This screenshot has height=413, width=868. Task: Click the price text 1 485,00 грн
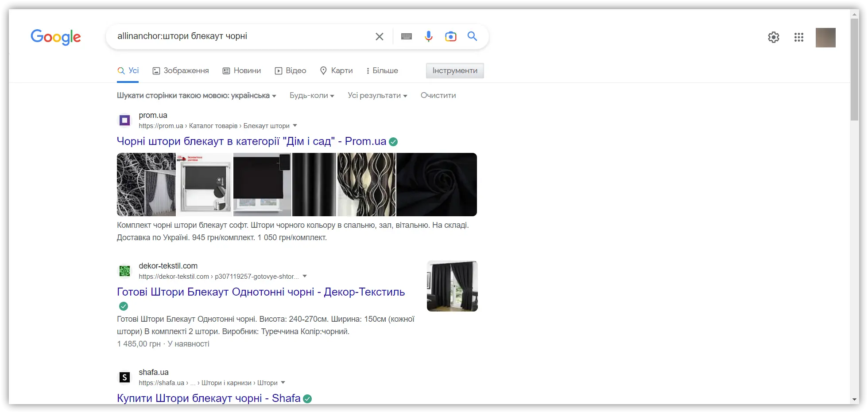pos(139,344)
